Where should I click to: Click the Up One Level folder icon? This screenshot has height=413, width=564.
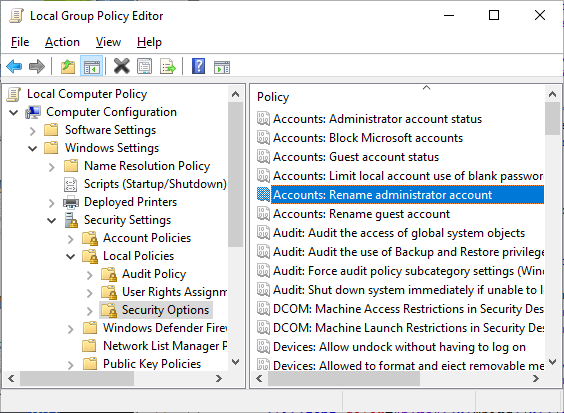tap(68, 67)
